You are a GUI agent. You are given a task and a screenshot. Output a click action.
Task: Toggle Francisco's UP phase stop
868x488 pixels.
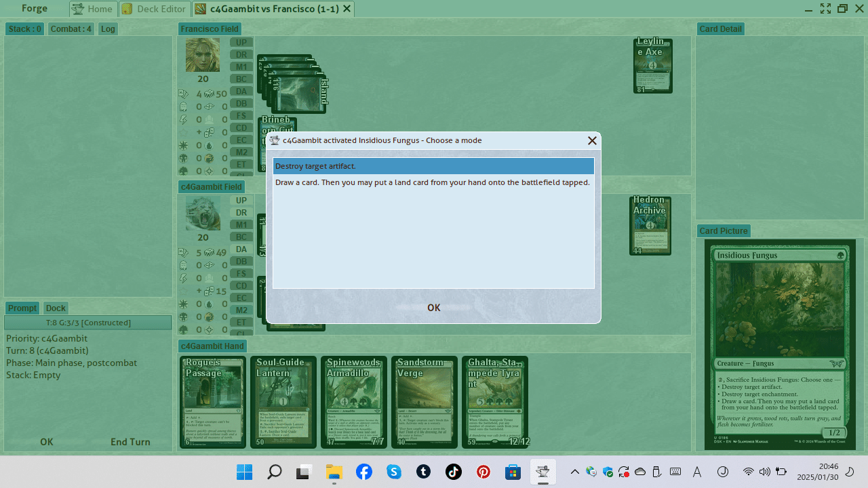pyautogui.click(x=241, y=42)
